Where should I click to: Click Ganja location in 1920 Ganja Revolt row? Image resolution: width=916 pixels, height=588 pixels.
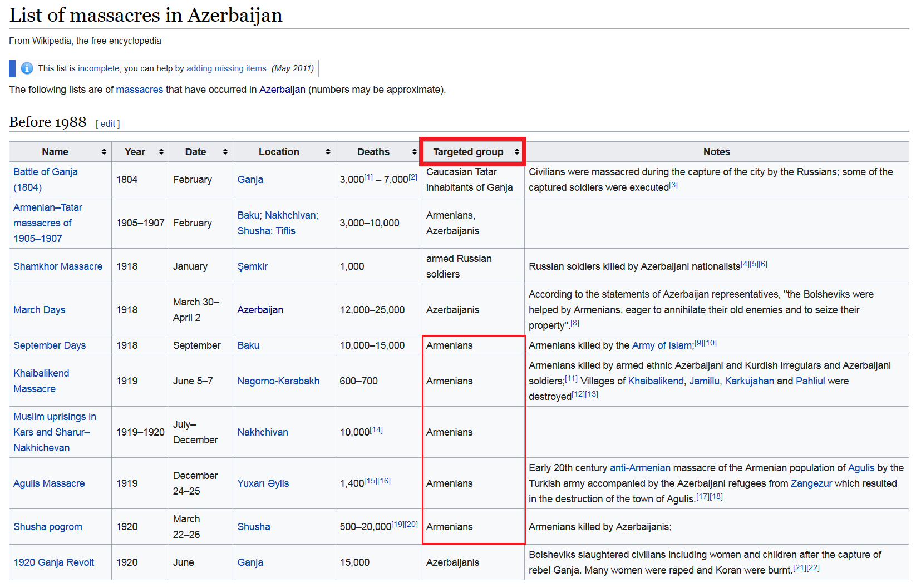coord(250,562)
